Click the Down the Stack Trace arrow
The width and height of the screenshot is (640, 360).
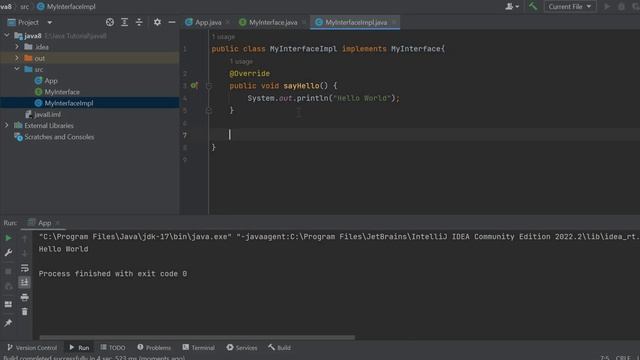tap(24, 253)
